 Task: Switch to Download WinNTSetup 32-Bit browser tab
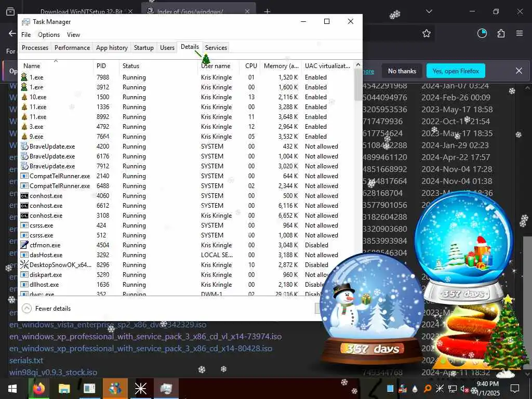(82, 11)
